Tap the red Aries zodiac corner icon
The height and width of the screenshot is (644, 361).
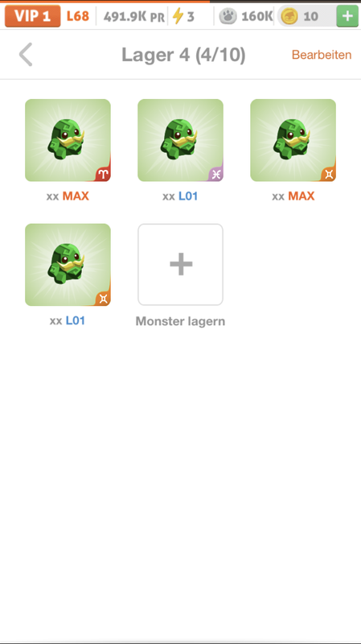[104, 175]
